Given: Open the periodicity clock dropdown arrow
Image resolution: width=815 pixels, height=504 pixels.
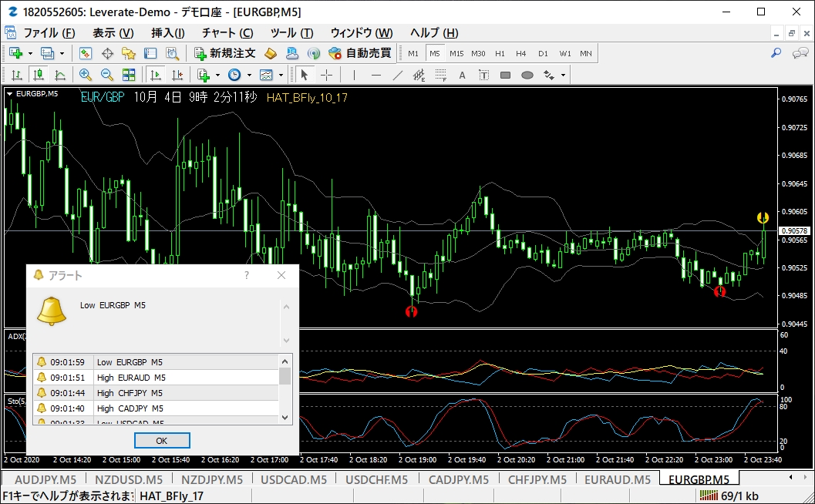Looking at the screenshot, I should pos(249,76).
